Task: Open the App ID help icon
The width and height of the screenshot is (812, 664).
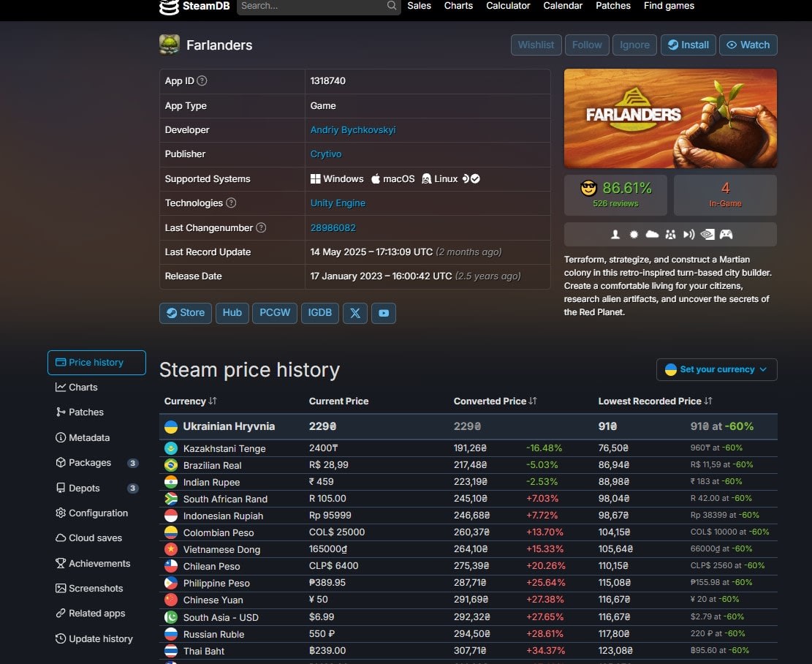Action: [x=202, y=81]
